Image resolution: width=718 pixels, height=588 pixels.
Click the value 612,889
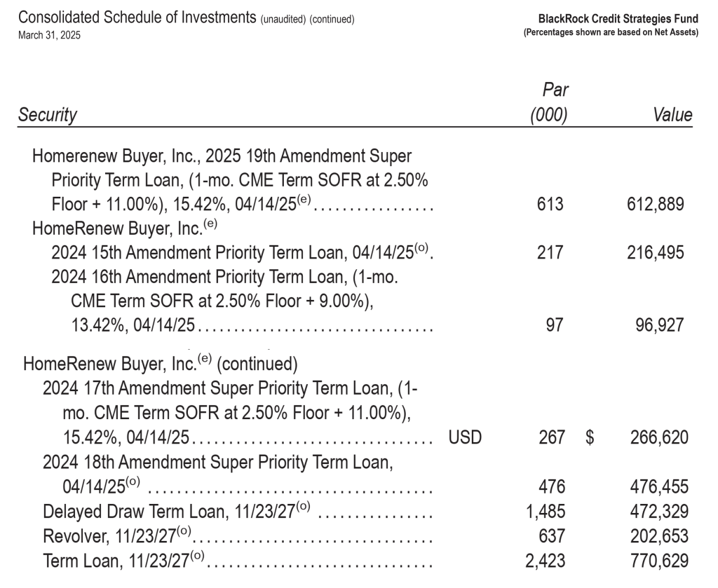(656, 204)
